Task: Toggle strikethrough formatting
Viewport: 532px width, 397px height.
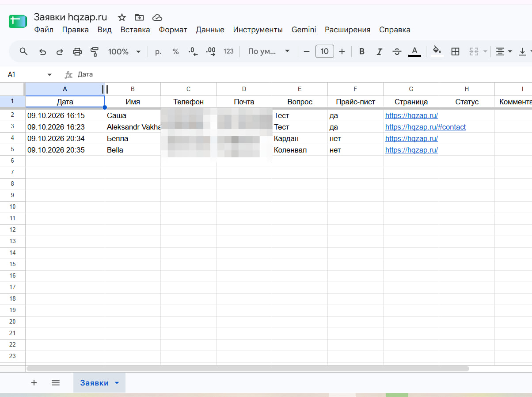Action: click(397, 52)
